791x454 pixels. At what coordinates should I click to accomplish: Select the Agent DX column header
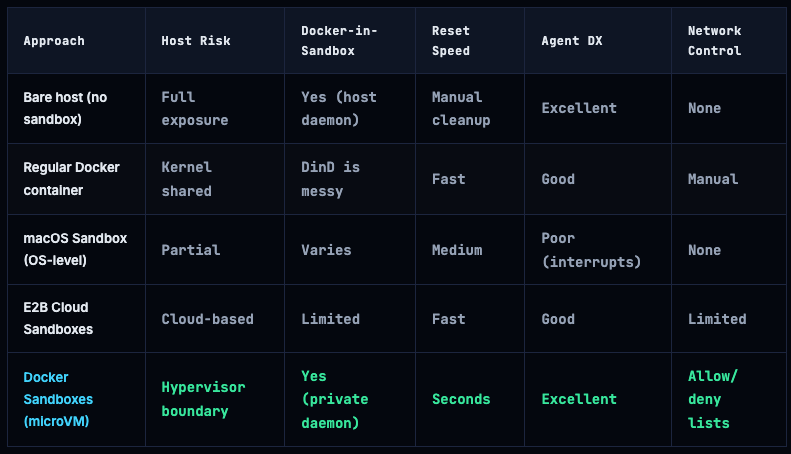coord(572,41)
